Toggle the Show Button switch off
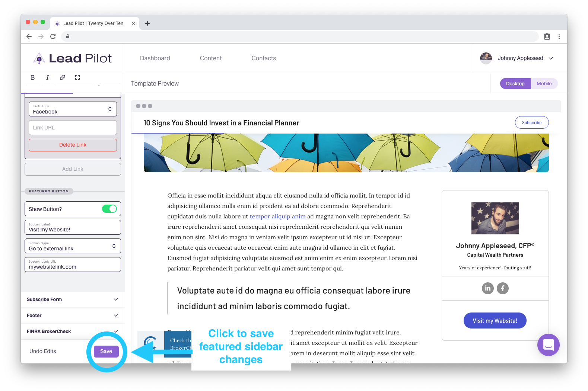The width and height of the screenshot is (588, 391). click(109, 209)
